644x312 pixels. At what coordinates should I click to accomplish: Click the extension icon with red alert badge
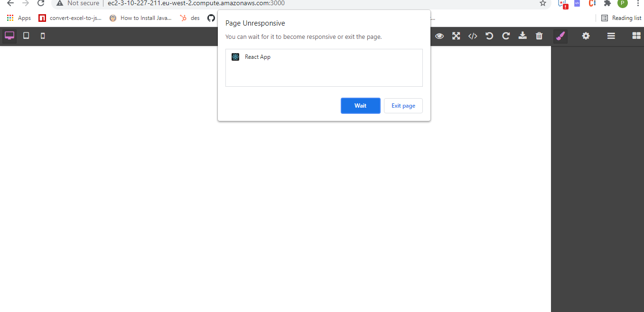pos(563,4)
